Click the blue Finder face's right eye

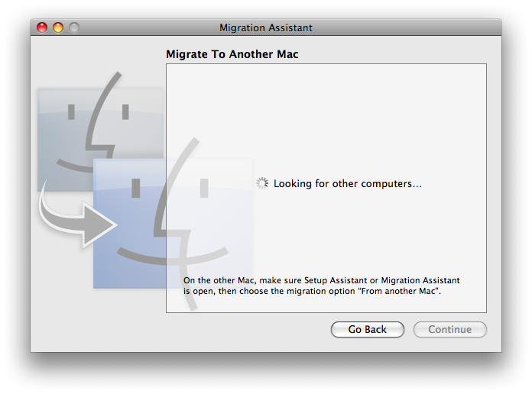pyautogui.click(x=204, y=188)
